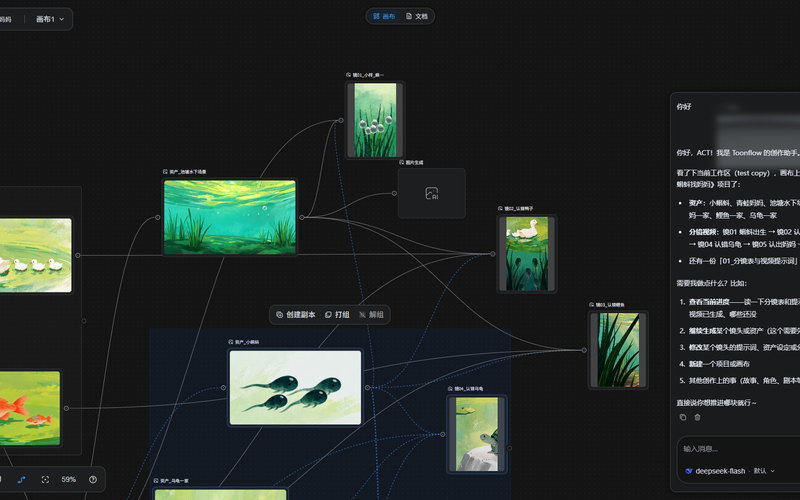Select the tadpoles asset image node
The height and width of the screenshot is (500, 800).
295,387
